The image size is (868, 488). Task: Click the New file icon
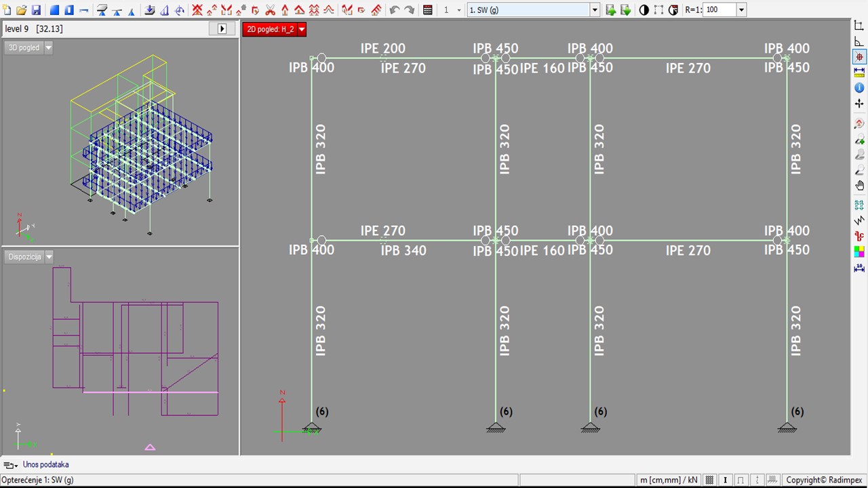pos(7,10)
